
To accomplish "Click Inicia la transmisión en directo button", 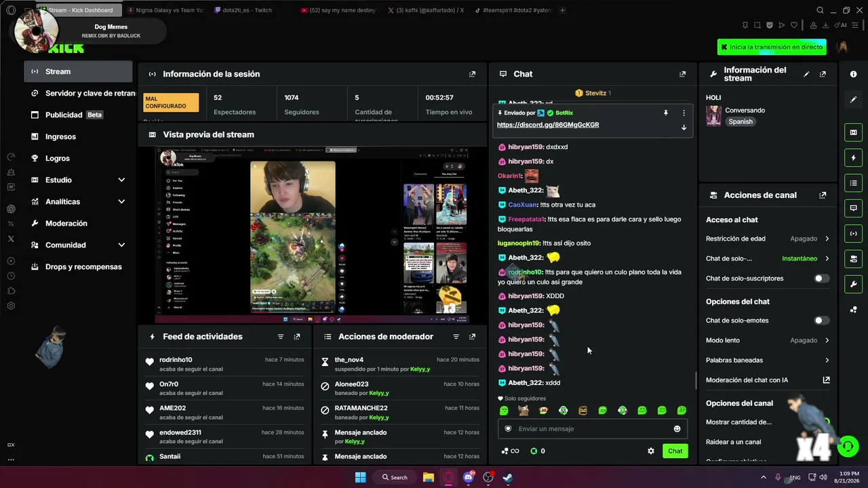I will click(772, 47).
